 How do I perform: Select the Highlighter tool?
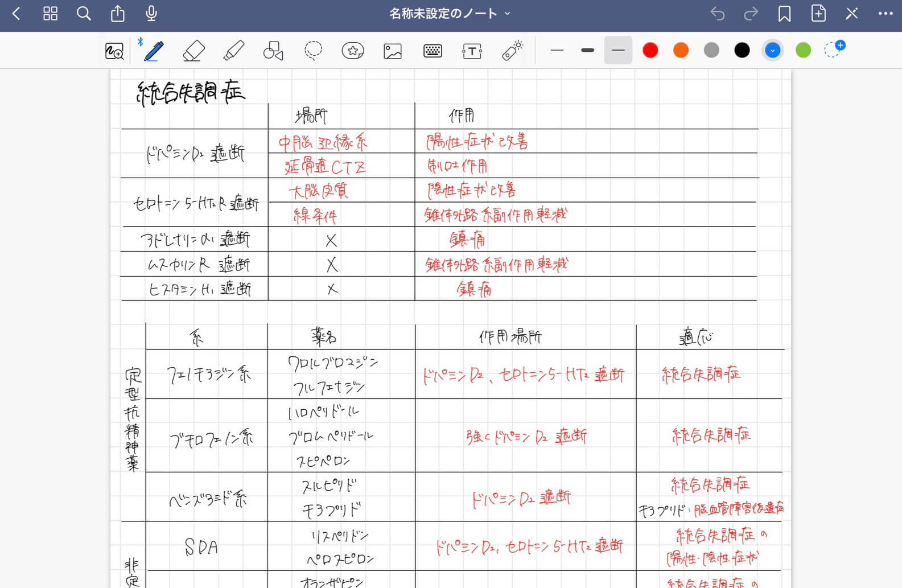[x=234, y=51]
